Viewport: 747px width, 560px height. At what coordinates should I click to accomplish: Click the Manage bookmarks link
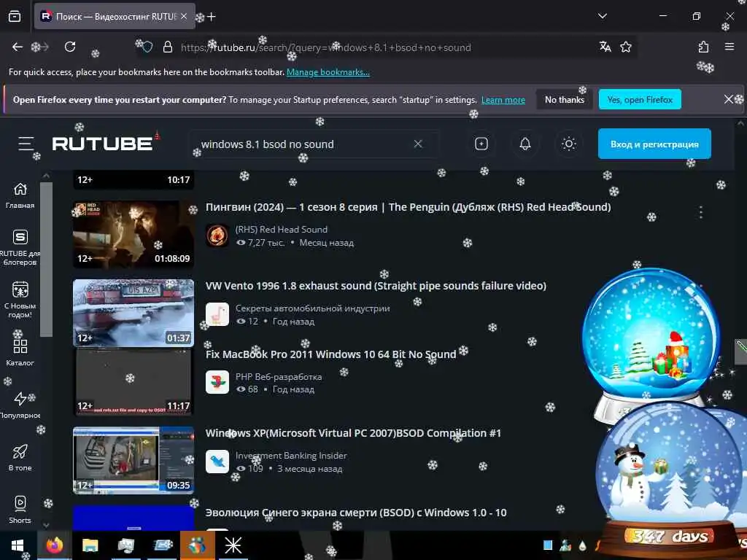point(328,72)
